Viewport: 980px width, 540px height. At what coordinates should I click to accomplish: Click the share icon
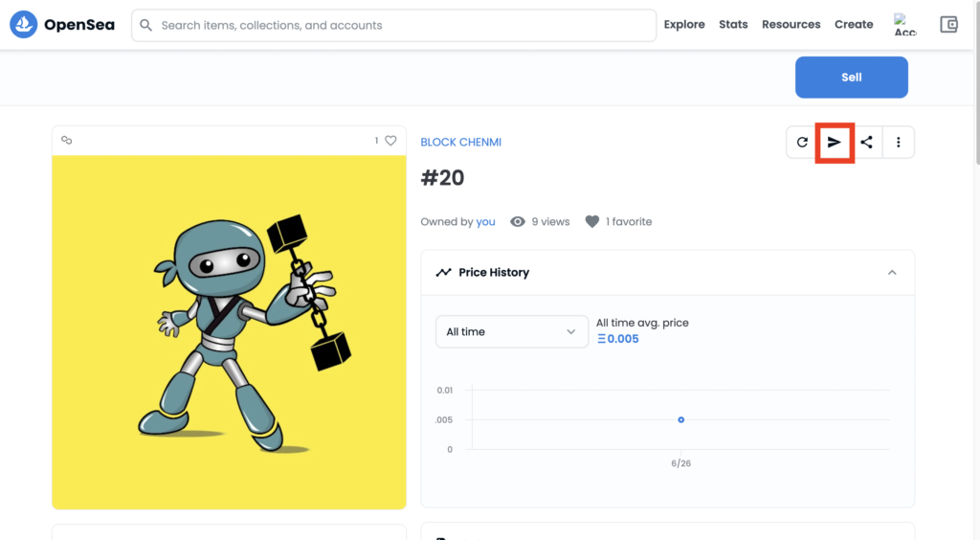point(866,143)
